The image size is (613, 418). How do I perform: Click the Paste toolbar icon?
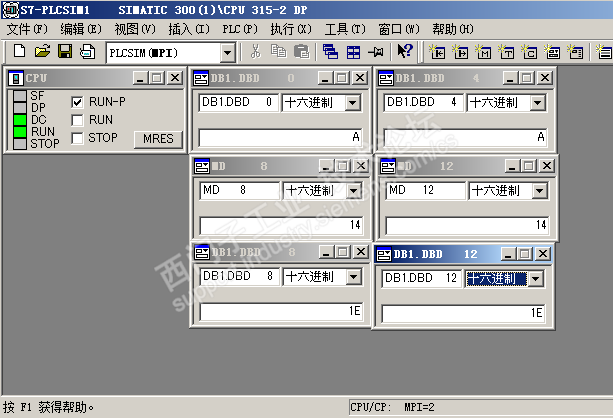pos(301,51)
